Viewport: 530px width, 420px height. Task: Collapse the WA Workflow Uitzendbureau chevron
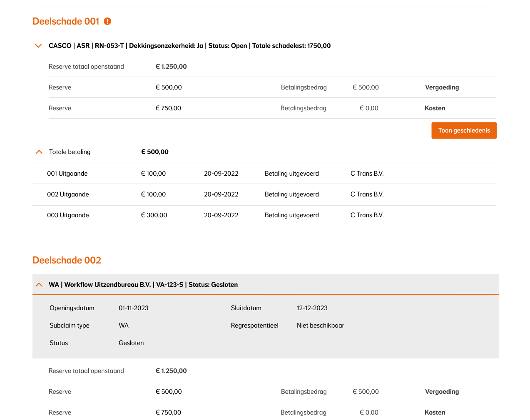point(39,285)
